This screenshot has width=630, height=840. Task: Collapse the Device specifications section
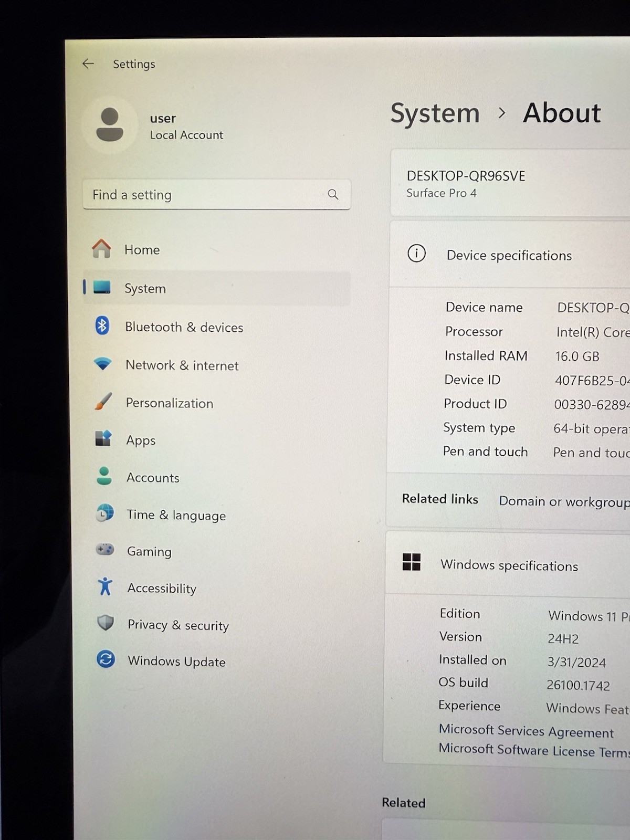[509, 254]
